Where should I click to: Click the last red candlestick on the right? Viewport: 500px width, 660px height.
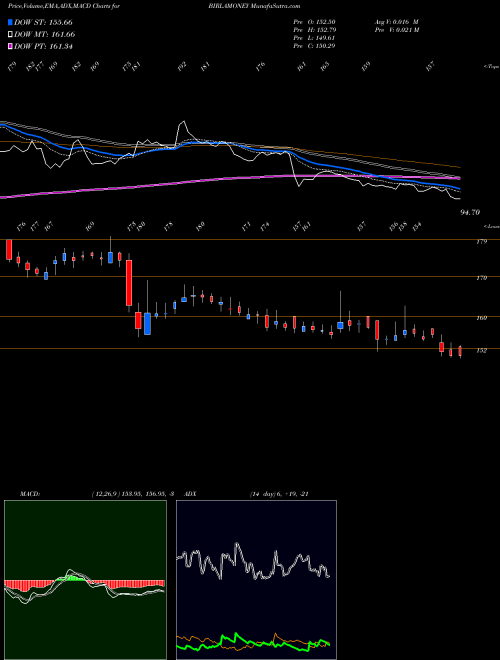pyautogui.click(x=460, y=351)
